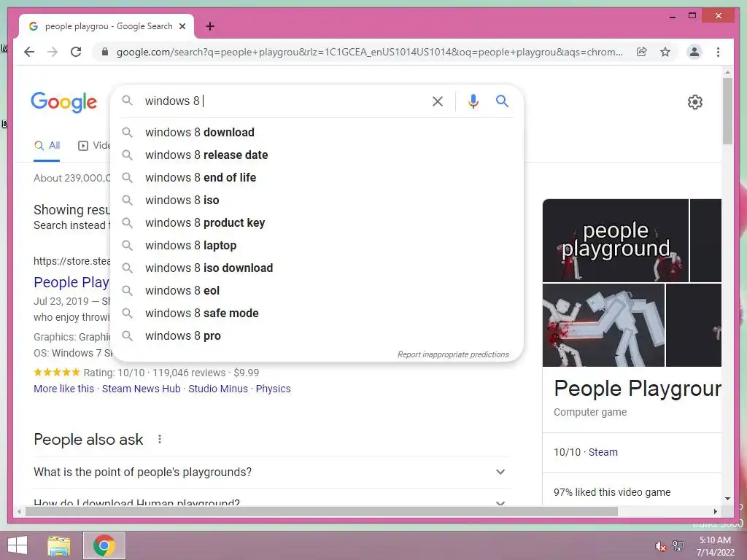Click the browser forward arrow
Viewport: 747px width, 560px height.
(53, 52)
